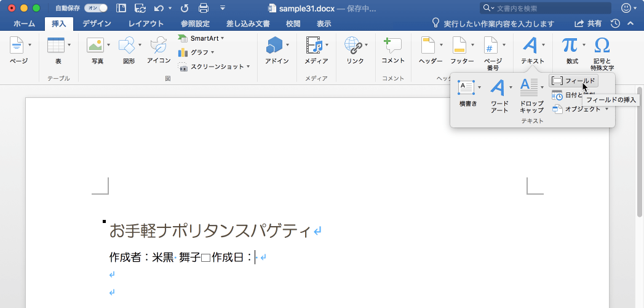The image size is (644, 308).
Task: Select the 挿入 tab
Action: click(x=58, y=24)
